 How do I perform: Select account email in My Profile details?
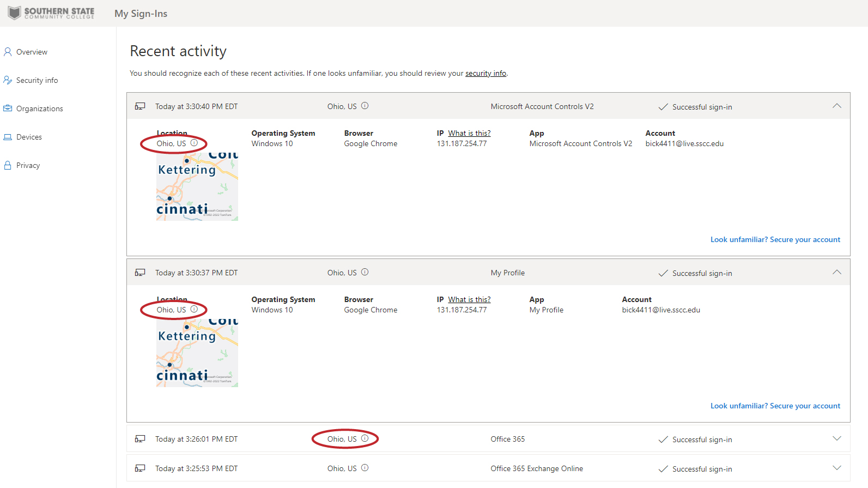point(661,310)
